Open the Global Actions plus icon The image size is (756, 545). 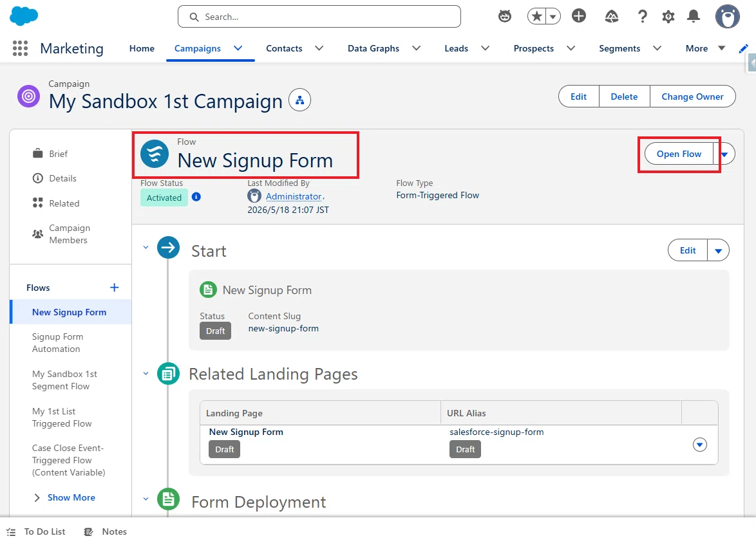(x=578, y=16)
